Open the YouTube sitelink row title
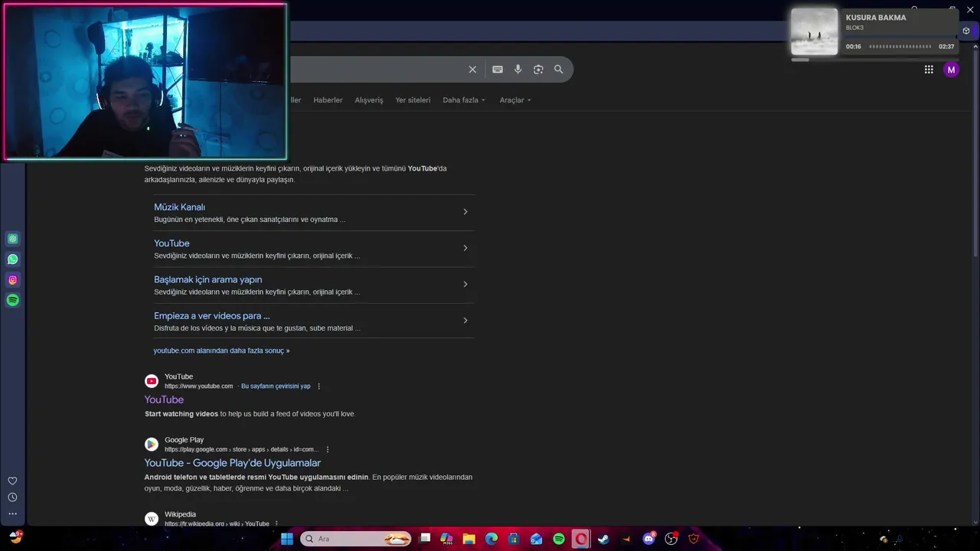This screenshot has height=551, width=980. 171,243
